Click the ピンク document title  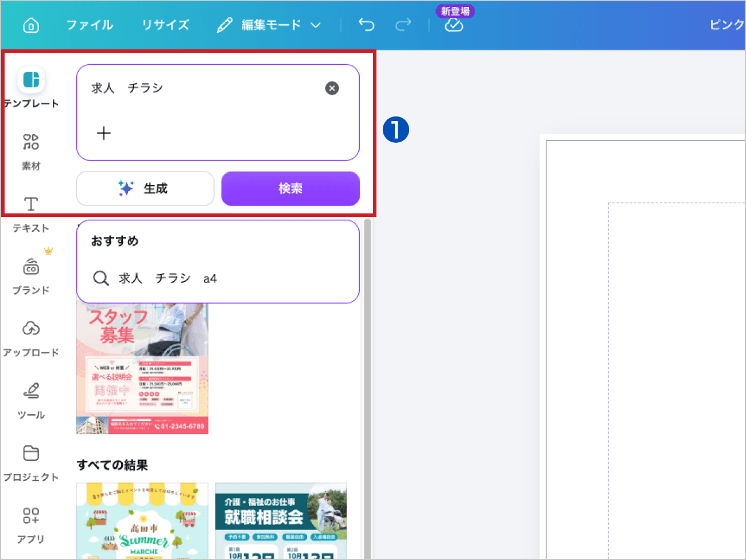pos(727,25)
